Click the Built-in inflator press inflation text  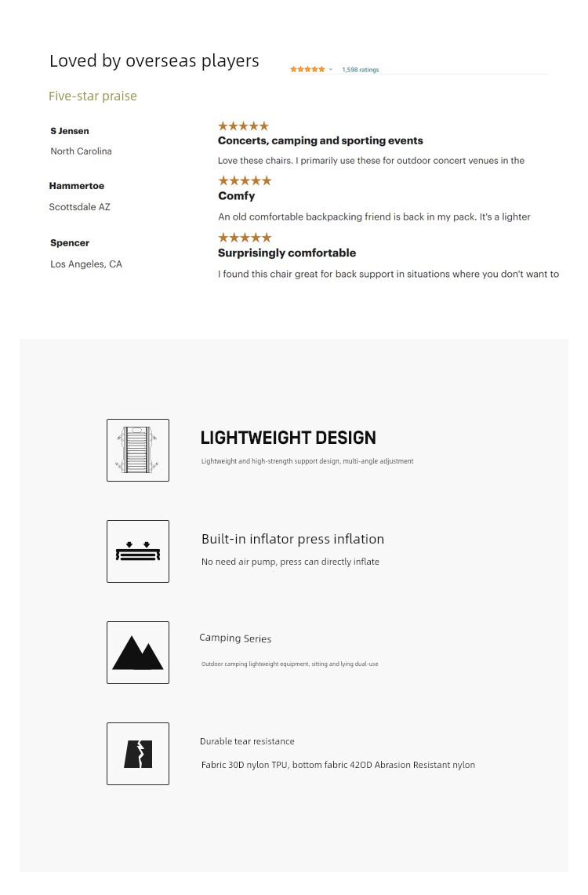coord(292,540)
